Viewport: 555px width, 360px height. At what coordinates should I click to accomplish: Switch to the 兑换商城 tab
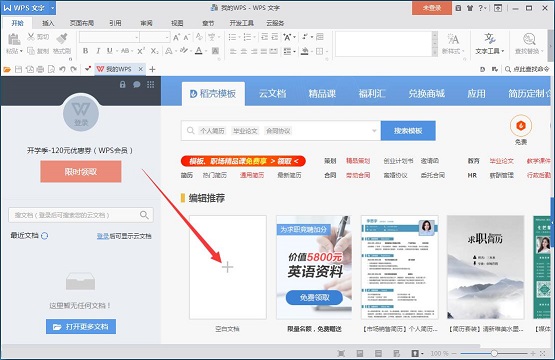(x=427, y=94)
